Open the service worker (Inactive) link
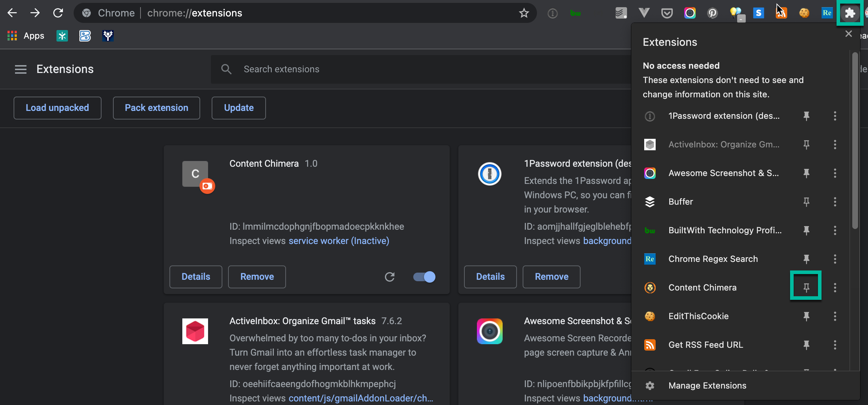The height and width of the screenshot is (405, 868). coord(339,241)
